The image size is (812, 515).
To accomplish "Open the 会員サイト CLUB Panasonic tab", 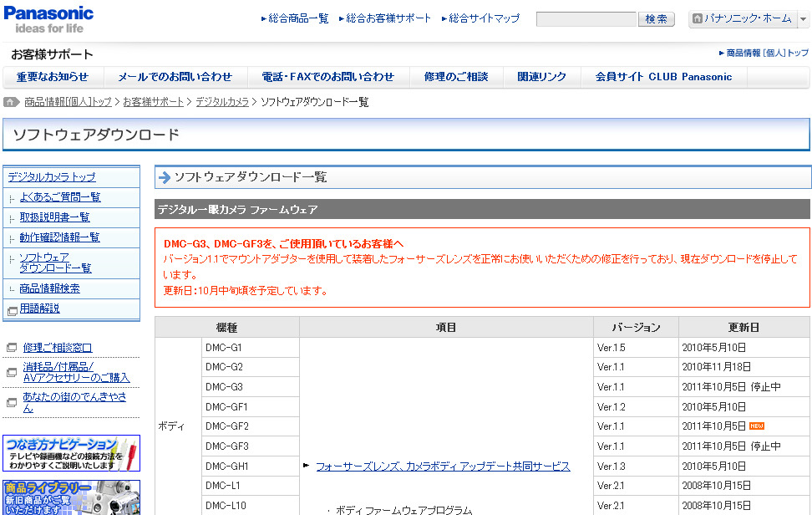I will pyautogui.click(x=664, y=77).
